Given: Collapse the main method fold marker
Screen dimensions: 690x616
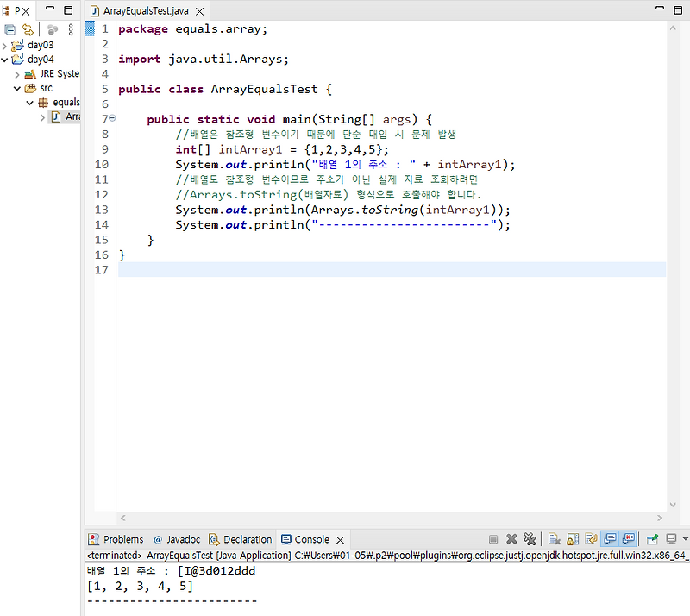Looking at the screenshot, I should [x=112, y=118].
